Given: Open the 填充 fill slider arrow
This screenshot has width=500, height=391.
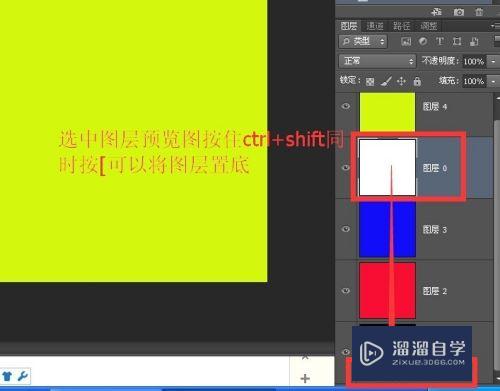Looking at the screenshot, I should coord(493,81).
